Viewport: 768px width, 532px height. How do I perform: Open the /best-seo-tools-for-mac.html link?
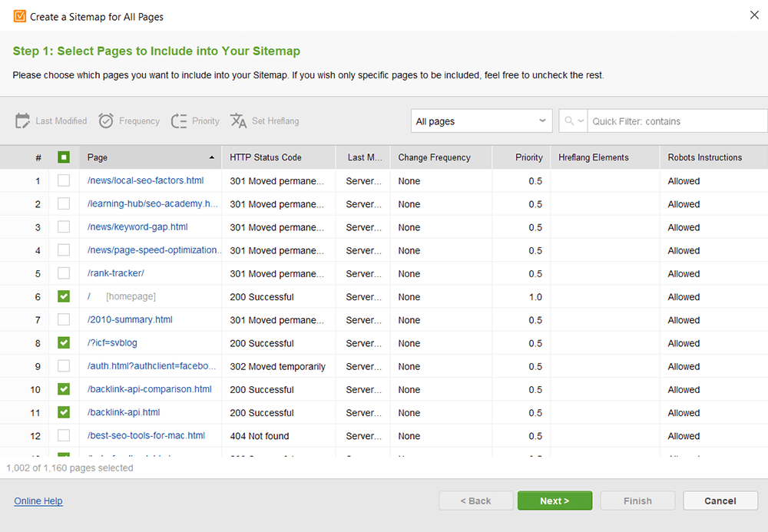146,435
